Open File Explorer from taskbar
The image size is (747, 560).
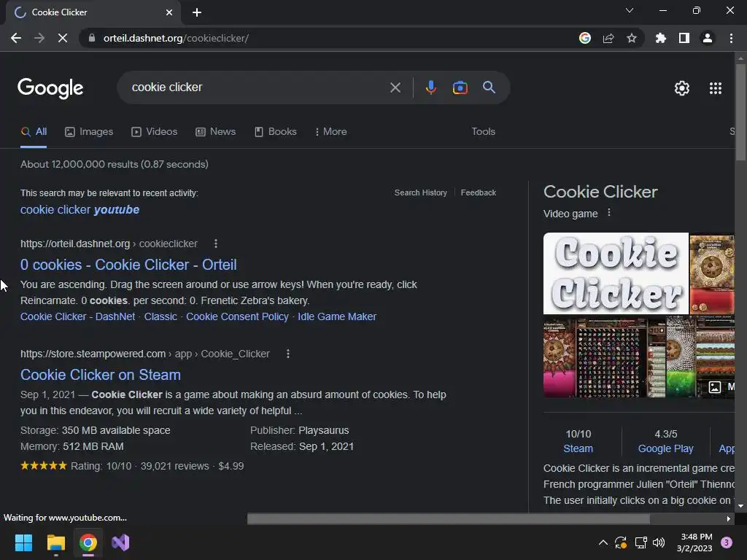[55, 542]
